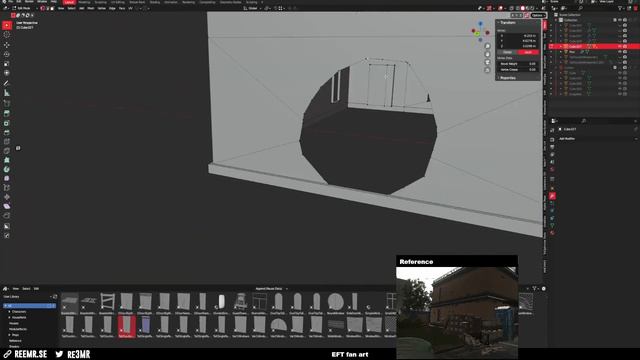640x360 pixels.
Task: Select the Annotate tool
Action: (7, 83)
